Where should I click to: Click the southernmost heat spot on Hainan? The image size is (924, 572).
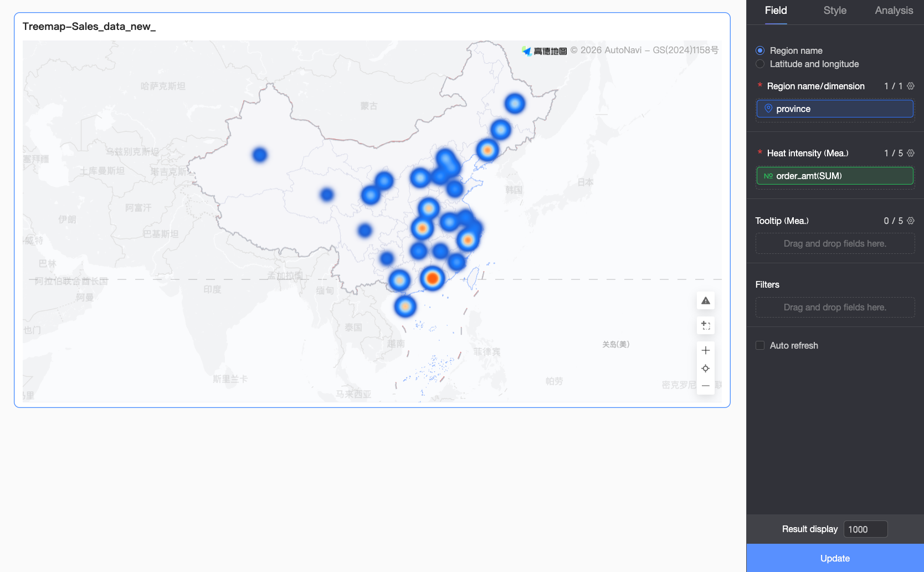(x=405, y=306)
